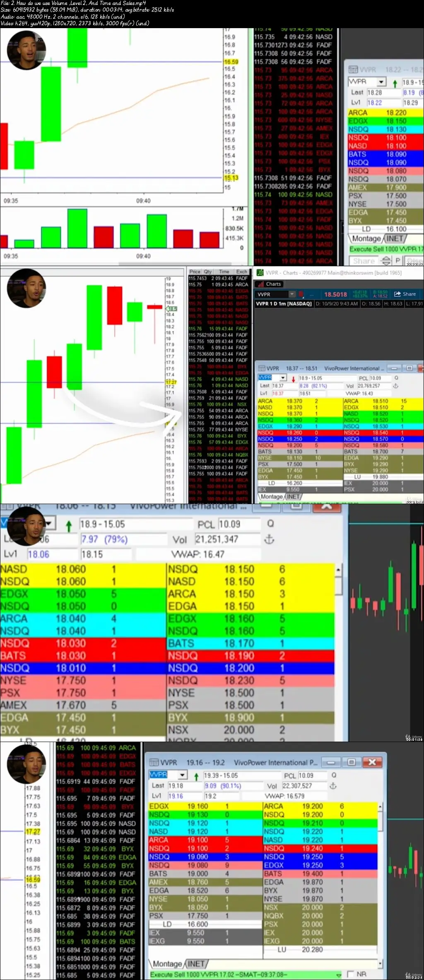Maximize the 18.37 -- 18.51 Level 2 window
The width and height of the screenshot is (424, 980).
tap(409, 368)
